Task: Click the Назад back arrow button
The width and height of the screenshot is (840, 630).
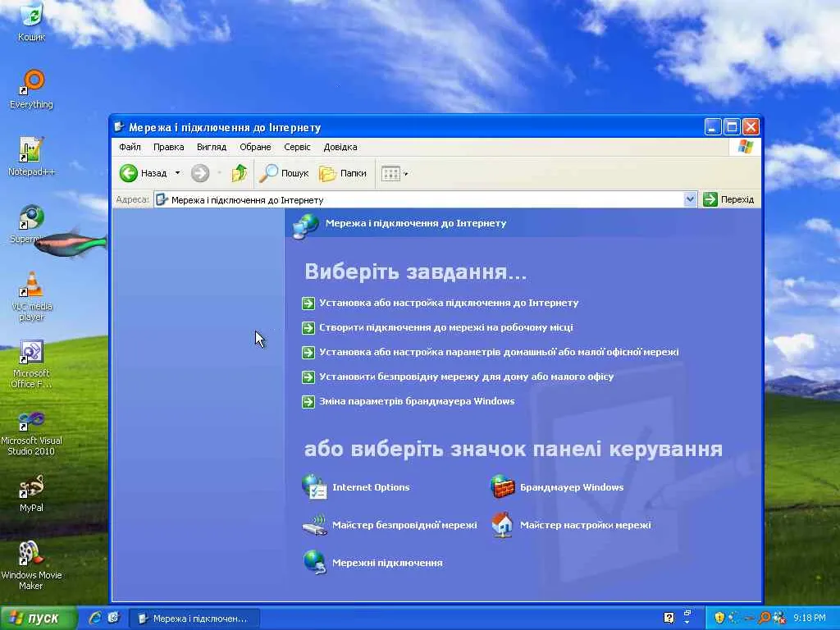Action: coord(143,173)
